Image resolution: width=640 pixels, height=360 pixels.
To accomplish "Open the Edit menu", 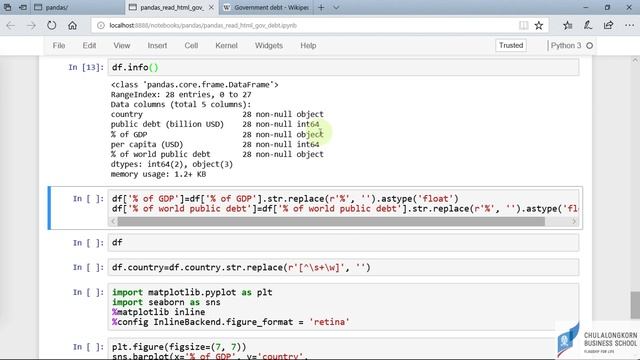I will 89,45.
